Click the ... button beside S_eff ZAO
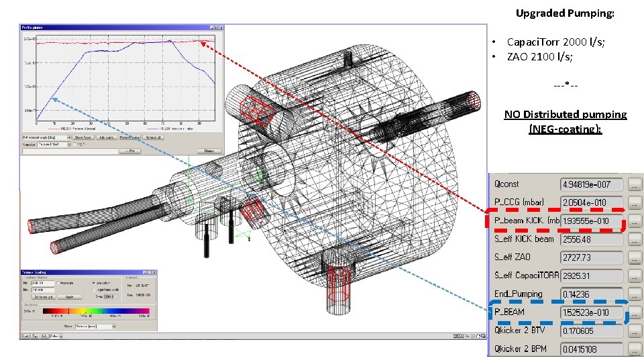 click(x=634, y=257)
